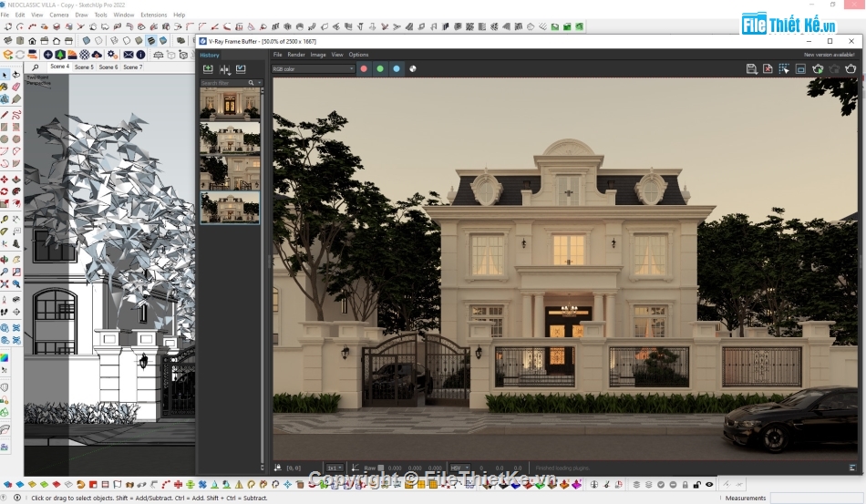Open the RGB color channel dropdown

click(313, 69)
